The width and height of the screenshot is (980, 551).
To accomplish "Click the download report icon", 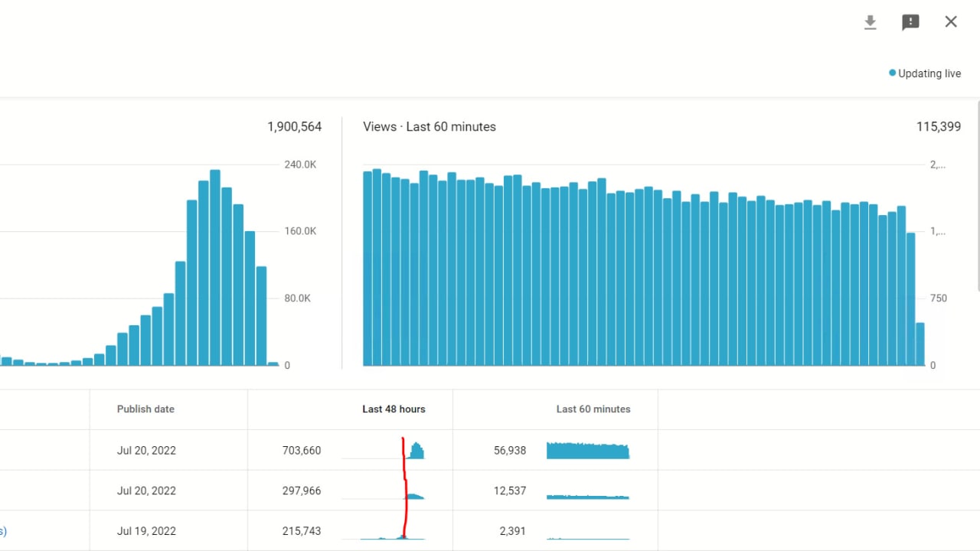I will [x=870, y=22].
